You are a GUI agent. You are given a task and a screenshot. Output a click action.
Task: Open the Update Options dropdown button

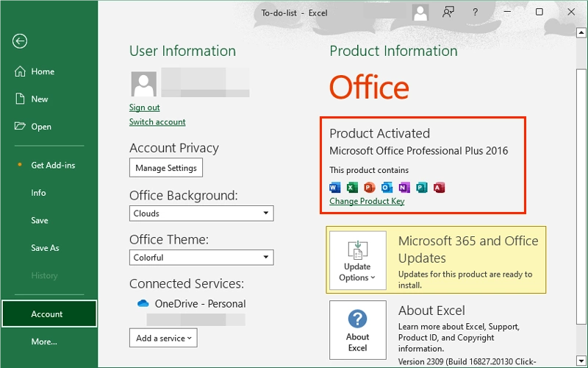[x=358, y=261]
